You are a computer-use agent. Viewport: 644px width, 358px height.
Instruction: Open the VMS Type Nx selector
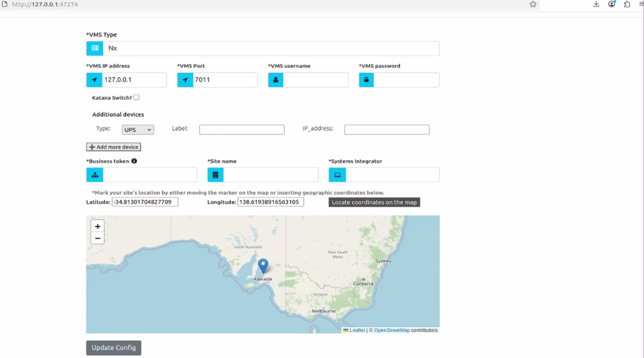click(x=271, y=49)
